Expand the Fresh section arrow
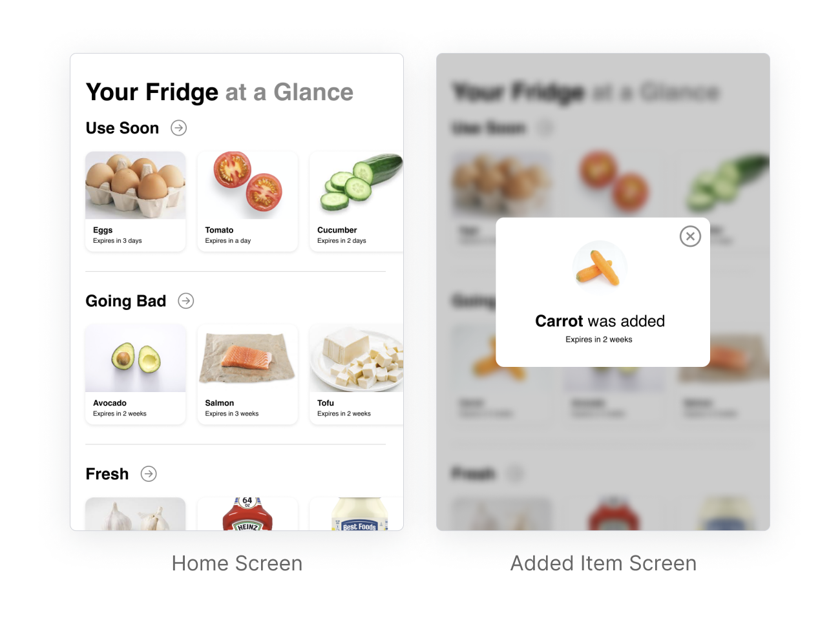 (149, 474)
